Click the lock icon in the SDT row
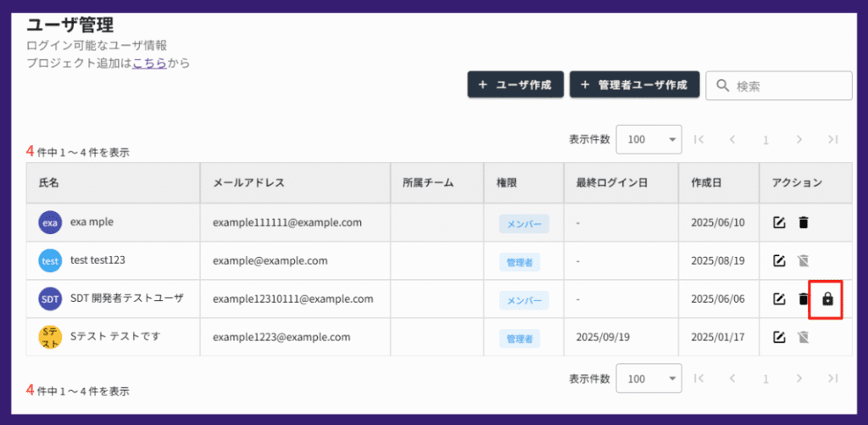868x425 pixels. 828,299
